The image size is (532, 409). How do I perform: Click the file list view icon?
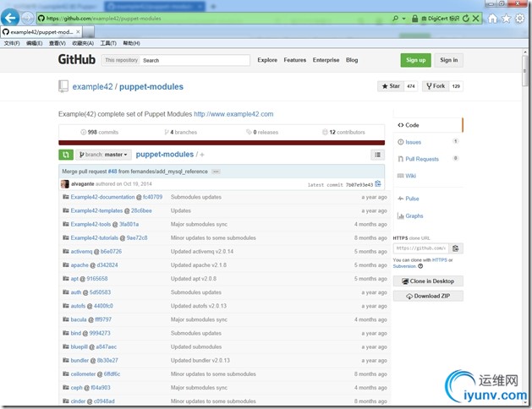[x=377, y=155]
